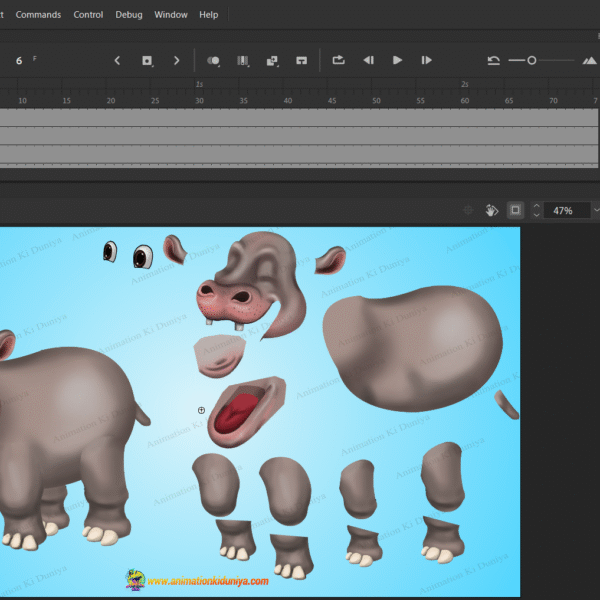Select the hippo head with nostrils
Viewport: 600px width, 600px height.
coord(251,285)
